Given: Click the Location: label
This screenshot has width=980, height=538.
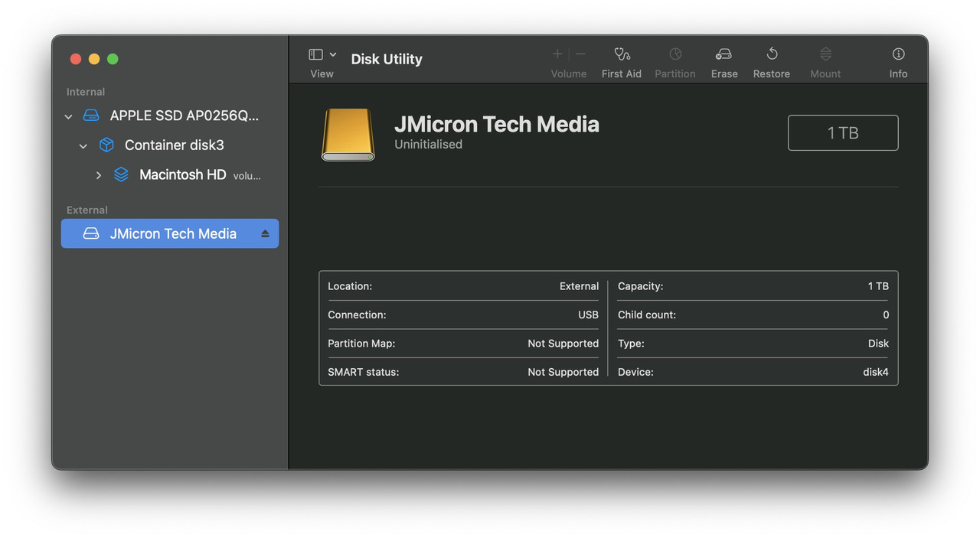Looking at the screenshot, I should pos(350,286).
